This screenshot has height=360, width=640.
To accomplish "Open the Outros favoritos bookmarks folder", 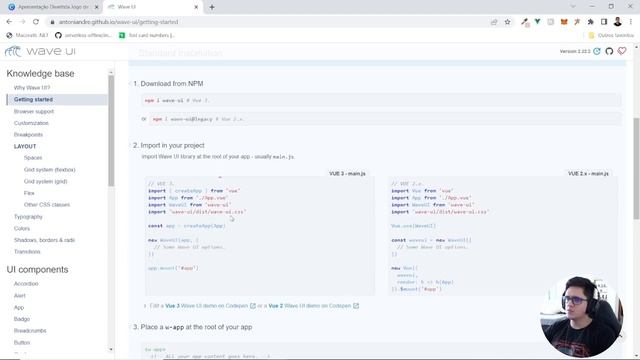I will coord(611,36).
